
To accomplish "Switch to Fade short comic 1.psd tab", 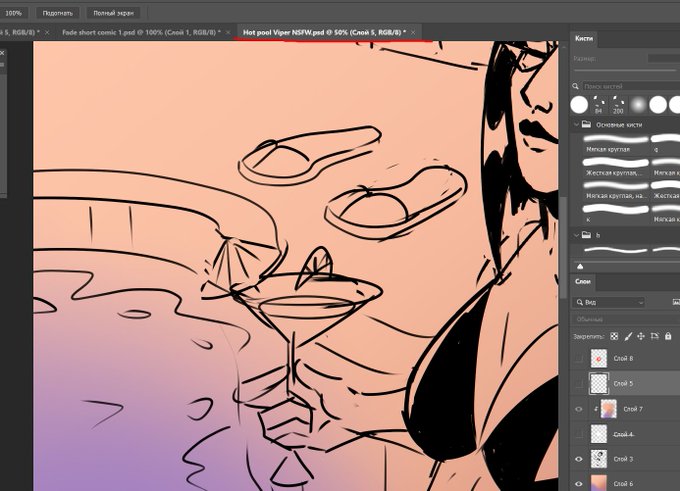I will pos(141,33).
